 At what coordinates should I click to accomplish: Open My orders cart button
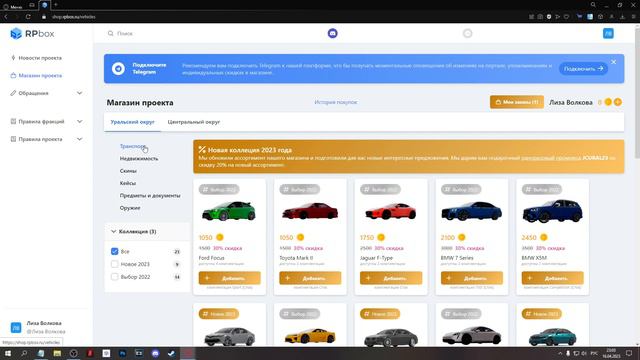(517, 102)
